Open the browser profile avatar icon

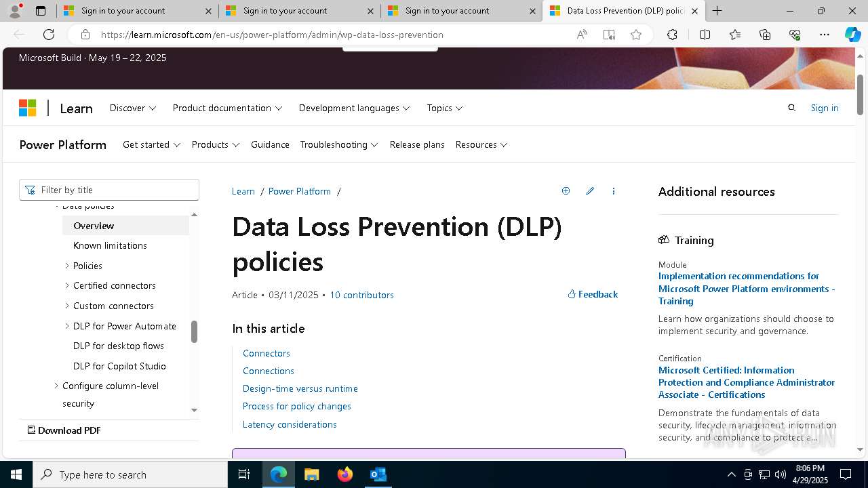point(15,11)
